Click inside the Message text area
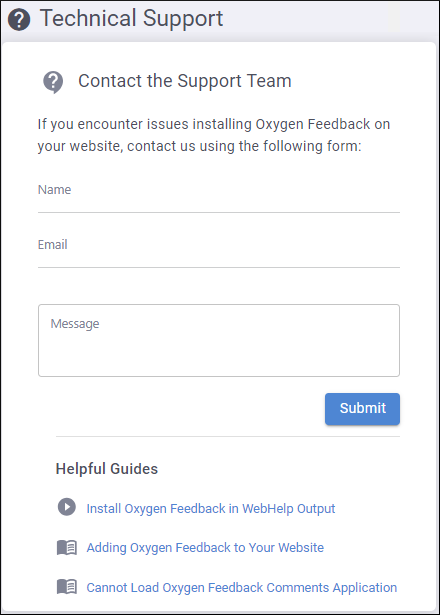This screenshot has height=615, width=440. 219,340
